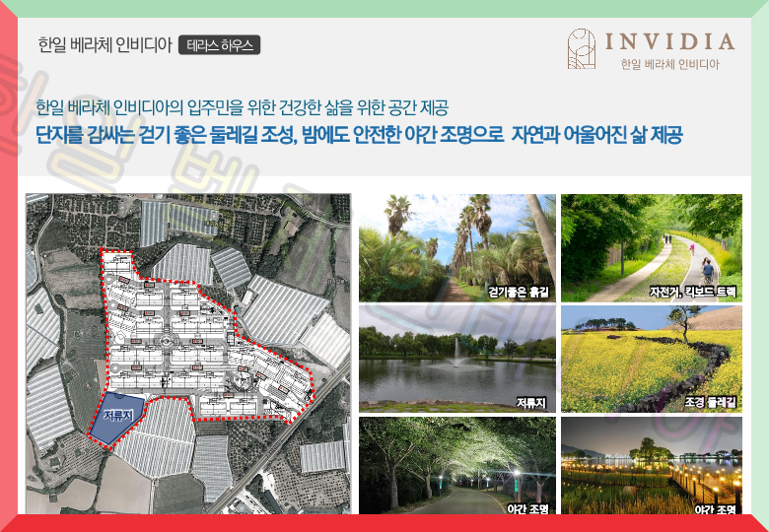The height and width of the screenshot is (532, 769).
Task: Click the 테라스 하우스 badge
Action: tap(219, 45)
